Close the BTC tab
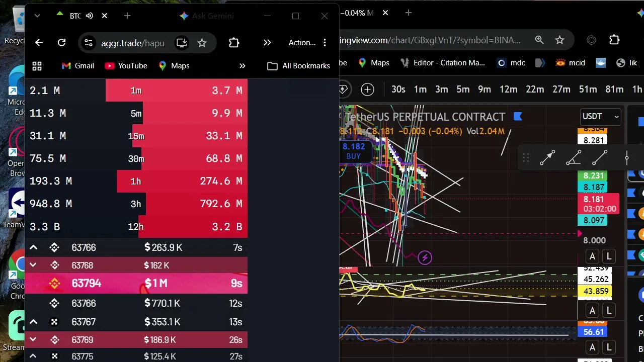This screenshot has height=362, width=644. pos(104,16)
